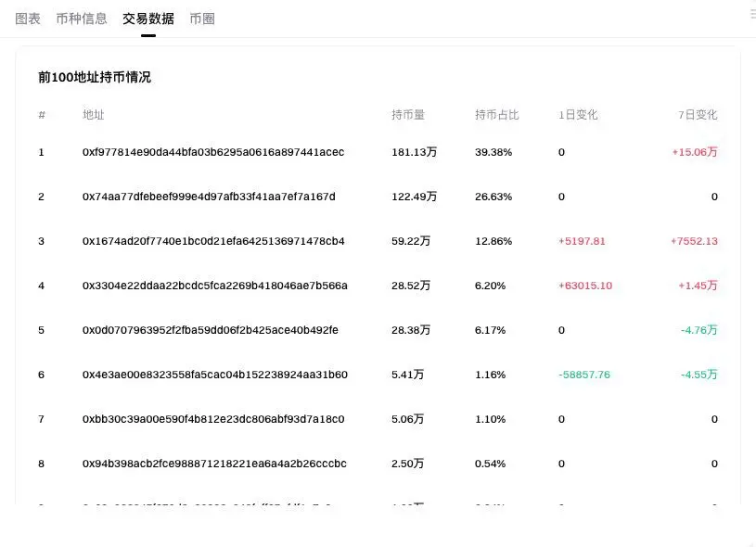
Task: Click the 1.10% share value
Action: click(x=491, y=419)
